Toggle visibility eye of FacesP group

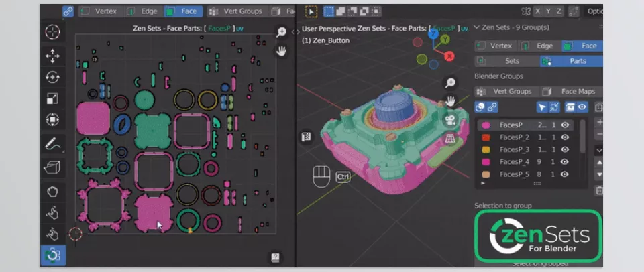coord(565,125)
